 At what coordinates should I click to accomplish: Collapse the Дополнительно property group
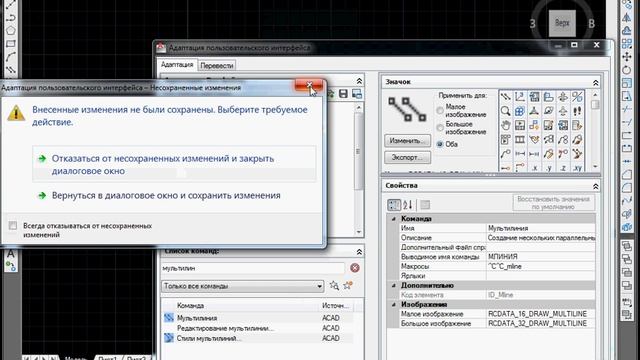pos(393,285)
